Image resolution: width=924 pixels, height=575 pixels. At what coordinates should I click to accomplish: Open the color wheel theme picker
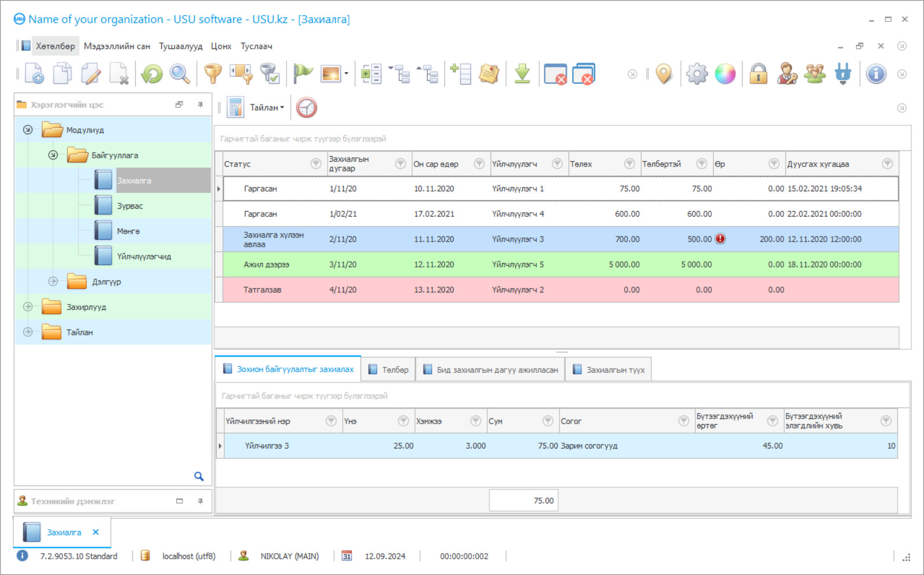(725, 74)
